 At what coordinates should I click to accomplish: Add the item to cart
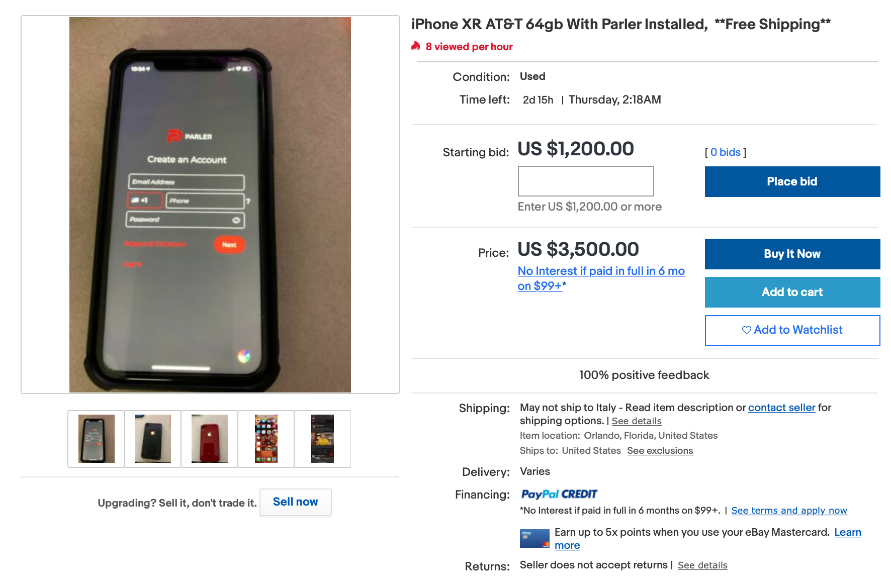(x=792, y=292)
